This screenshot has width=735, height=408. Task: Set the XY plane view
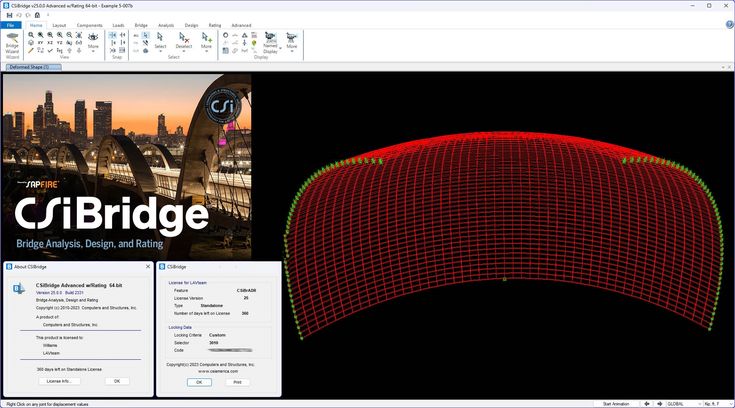click(40, 43)
